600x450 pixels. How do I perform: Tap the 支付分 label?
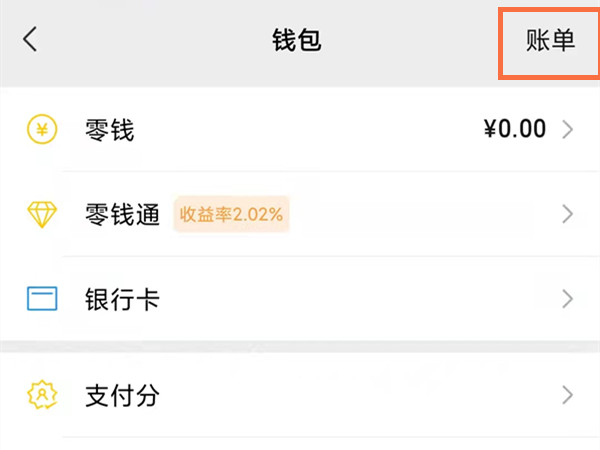pos(123,395)
